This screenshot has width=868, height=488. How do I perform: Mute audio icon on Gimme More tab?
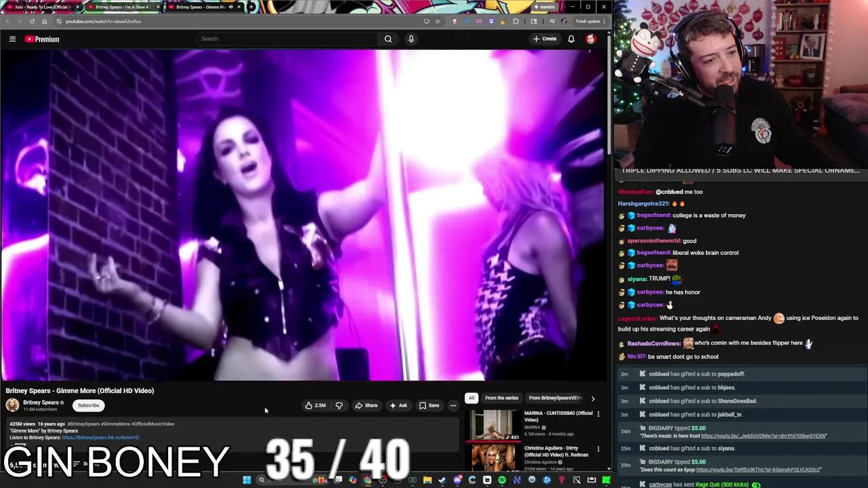(231, 7)
